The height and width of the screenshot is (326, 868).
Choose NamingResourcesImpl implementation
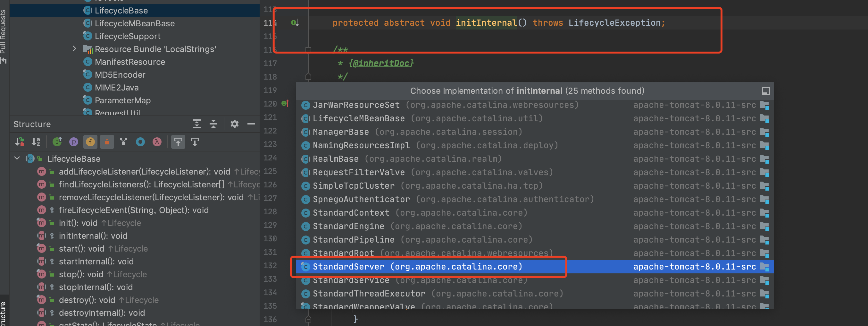pos(535,145)
